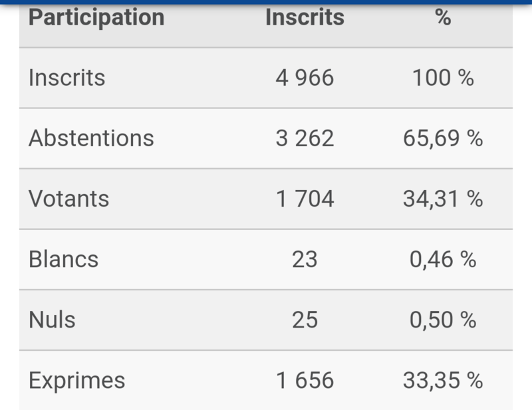Click the 23 blank votes value
This screenshot has width=532, height=412.
[x=305, y=259]
